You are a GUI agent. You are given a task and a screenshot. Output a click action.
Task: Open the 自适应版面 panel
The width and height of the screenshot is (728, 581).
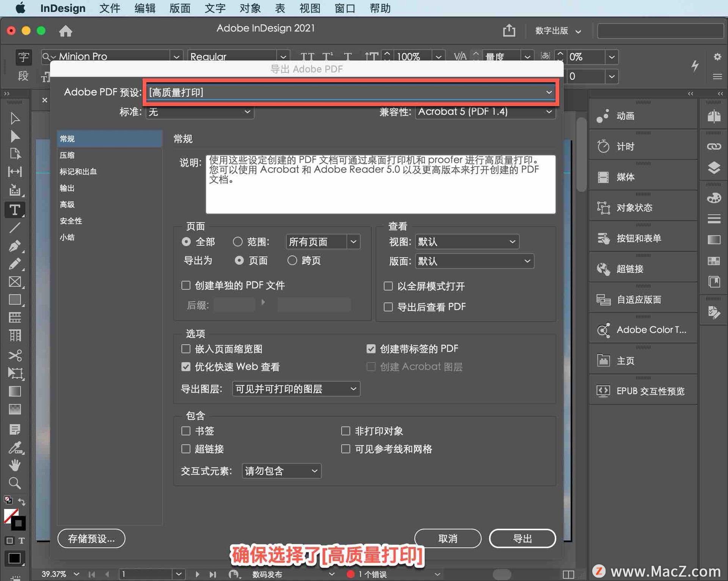[x=643, y=300]
